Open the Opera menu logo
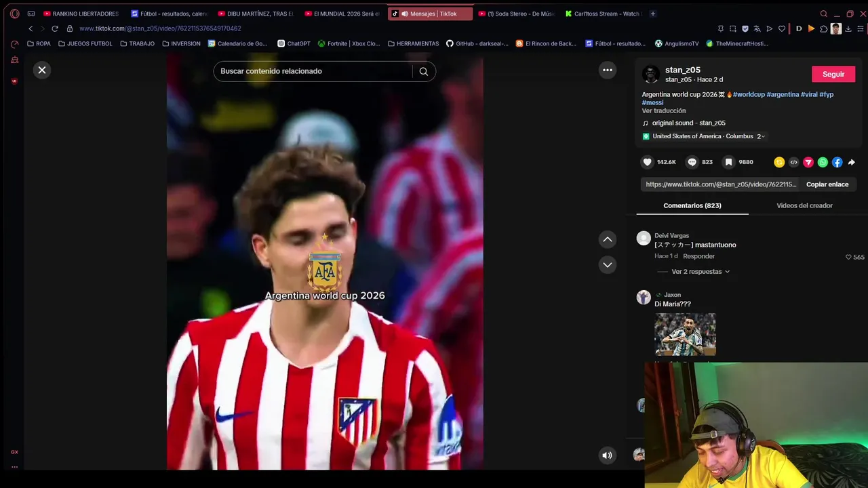The height and width of the screenshot is (488, 868). point(15,14)
